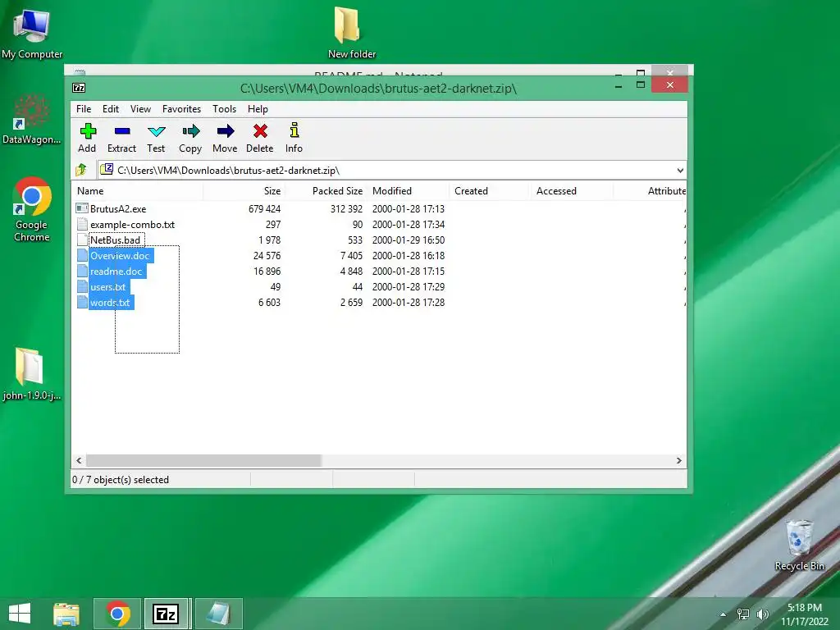Sort by the Size column header

(244, 190)
